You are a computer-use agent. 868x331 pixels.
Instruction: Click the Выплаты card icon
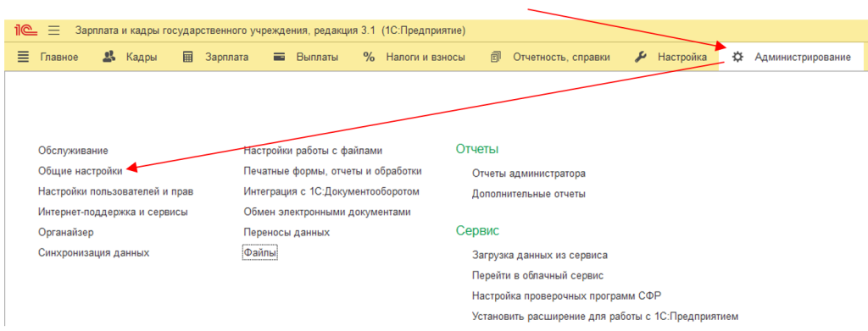280,57
